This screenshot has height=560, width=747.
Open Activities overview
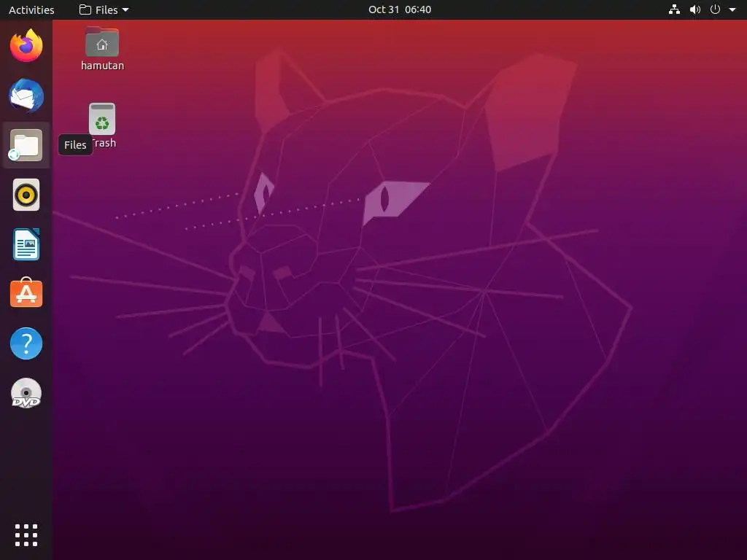coord(31,9)
